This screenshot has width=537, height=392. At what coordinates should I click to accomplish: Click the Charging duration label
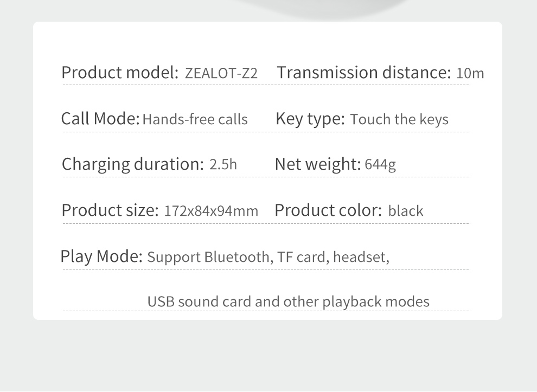point(132,164)
